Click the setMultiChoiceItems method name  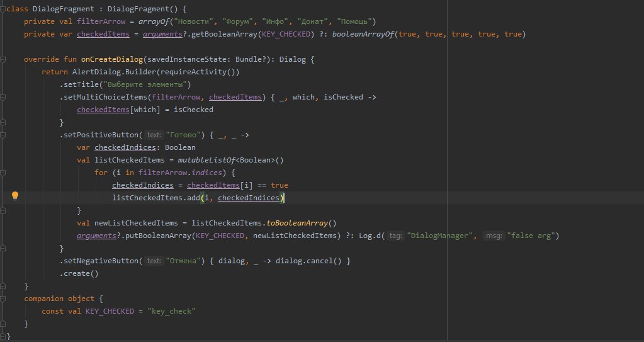pyautogui.click(x=105, y=97)
